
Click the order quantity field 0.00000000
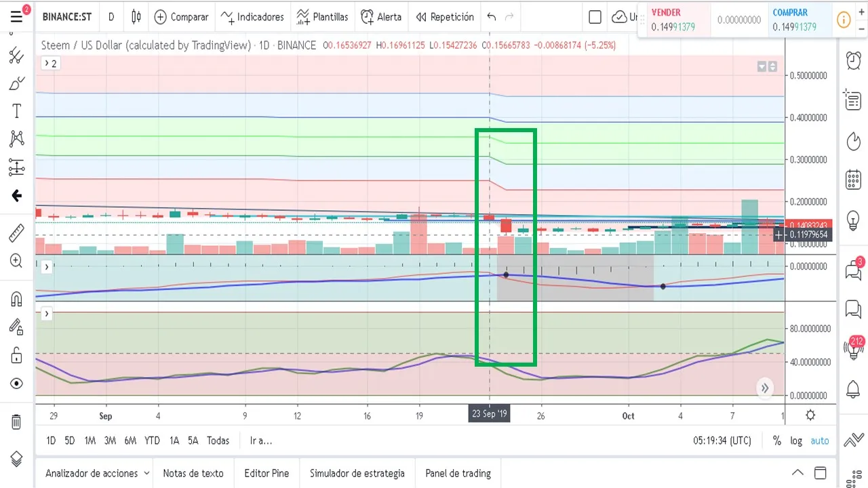pyautogui.click(x=739, y=20)
